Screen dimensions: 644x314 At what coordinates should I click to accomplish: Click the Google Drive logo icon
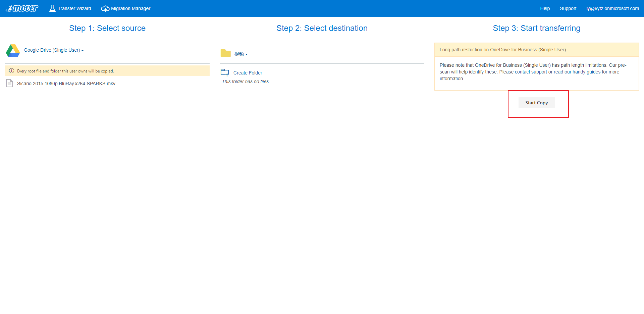(13, 50)
